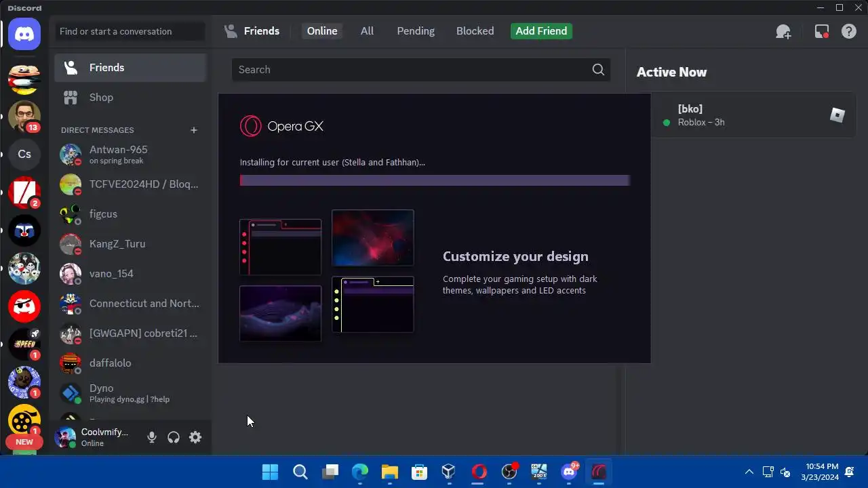Click search magnifier icon in friends search

coord(598,70)
